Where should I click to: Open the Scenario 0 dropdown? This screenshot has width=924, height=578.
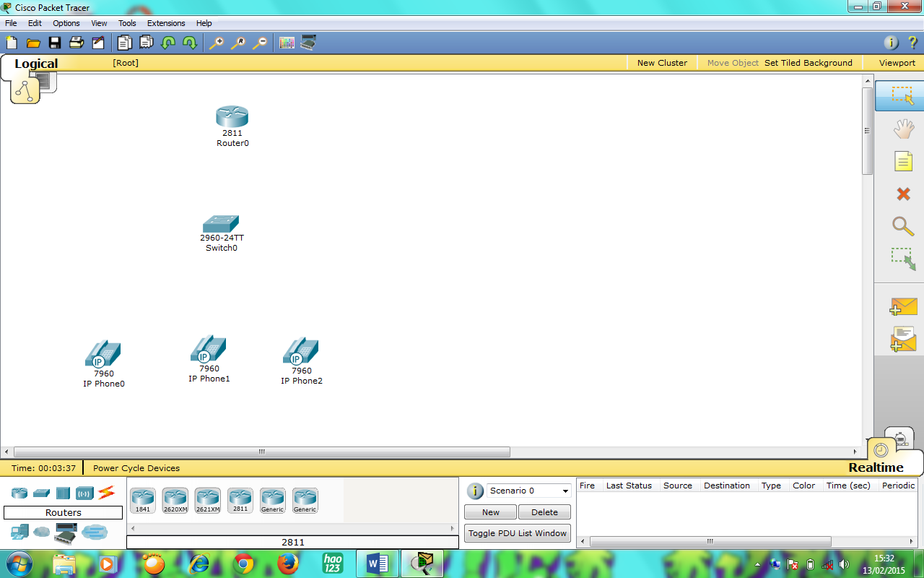pyautogui.click(x=528, y=491)
